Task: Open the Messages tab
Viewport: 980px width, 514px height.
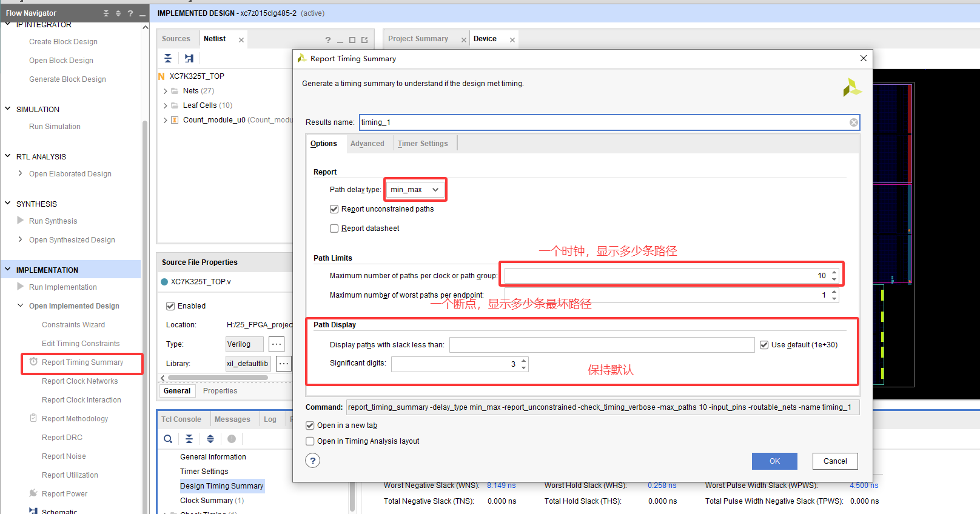Action: click(232, 419)
